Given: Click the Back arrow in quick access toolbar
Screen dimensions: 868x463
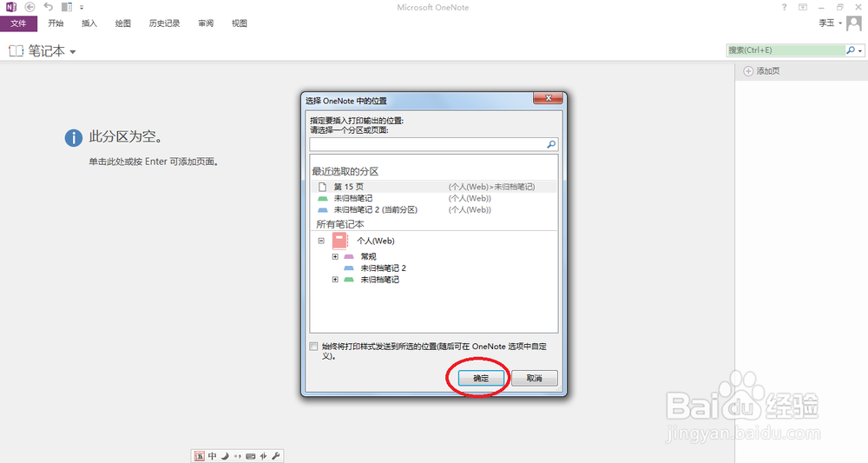Looking at the screenshot, I should click(x=30, y=7).
